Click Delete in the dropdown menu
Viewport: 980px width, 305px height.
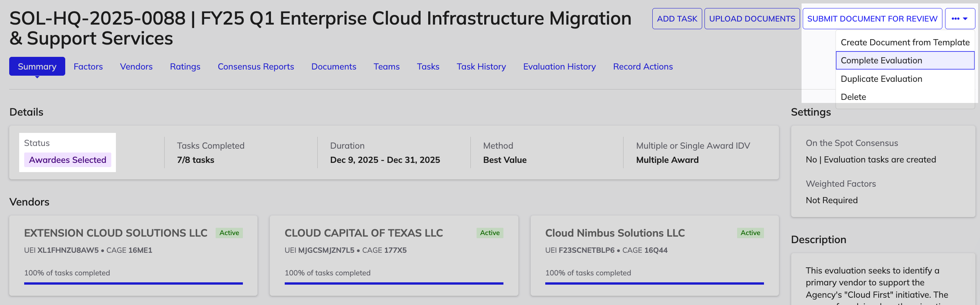click(905, 97)
